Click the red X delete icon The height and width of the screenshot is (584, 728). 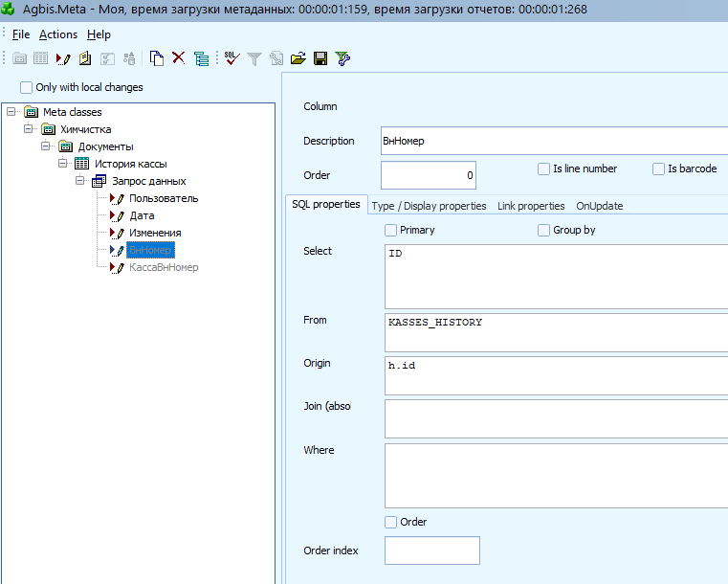pos(178,58)
